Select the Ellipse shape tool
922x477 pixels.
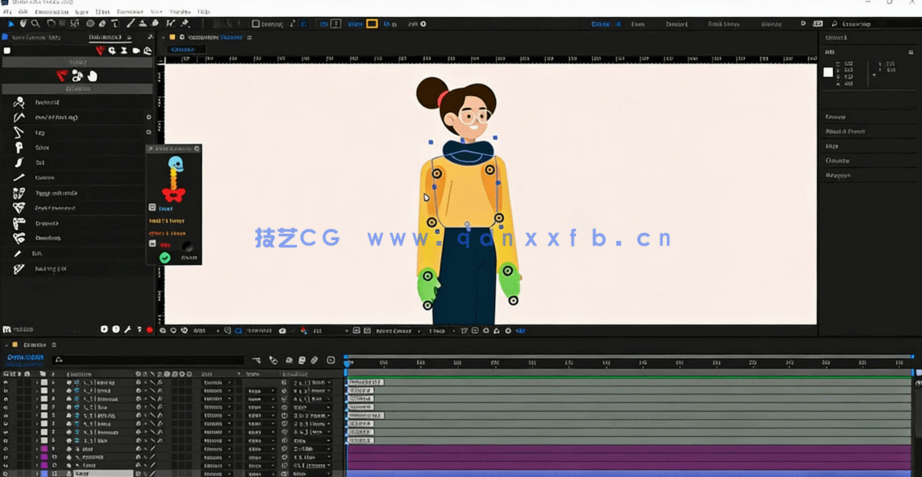pos(91,24)
